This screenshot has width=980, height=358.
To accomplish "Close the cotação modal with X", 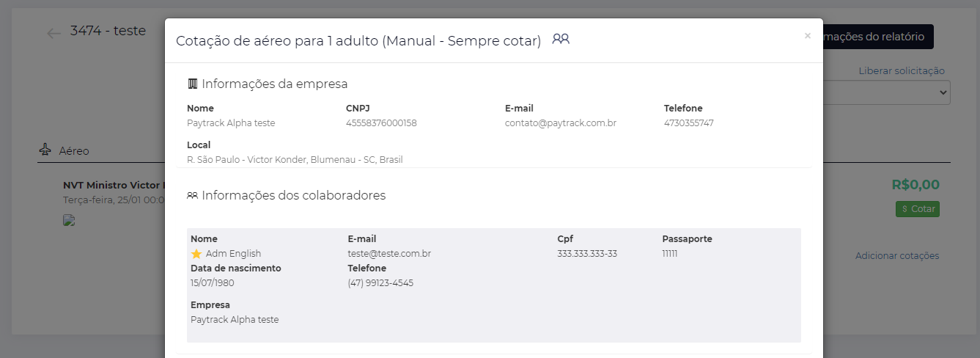I will coord(808,35).
